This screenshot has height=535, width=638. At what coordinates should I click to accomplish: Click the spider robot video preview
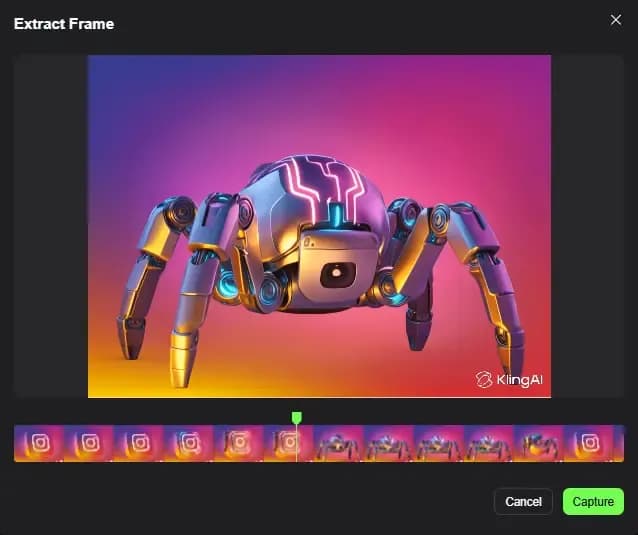coord(319,226)
